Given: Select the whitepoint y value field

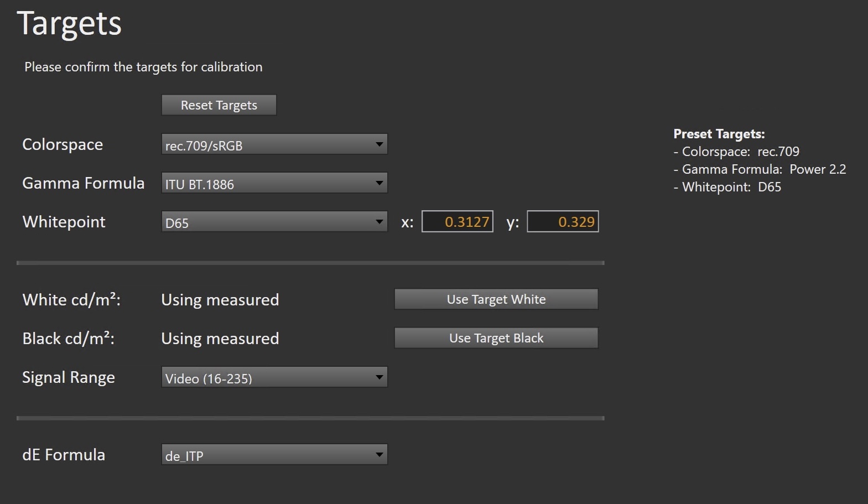Looking at the screenshot, I should click(563, 222).
